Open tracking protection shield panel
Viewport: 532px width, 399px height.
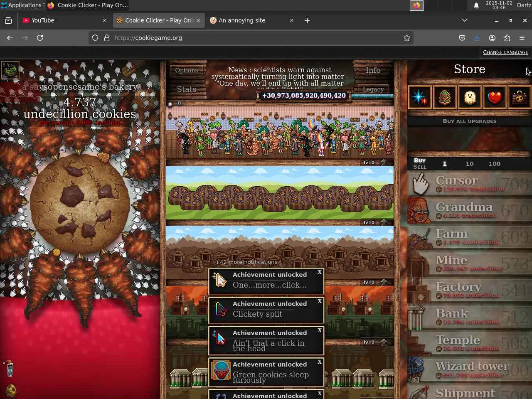(95, 38)
